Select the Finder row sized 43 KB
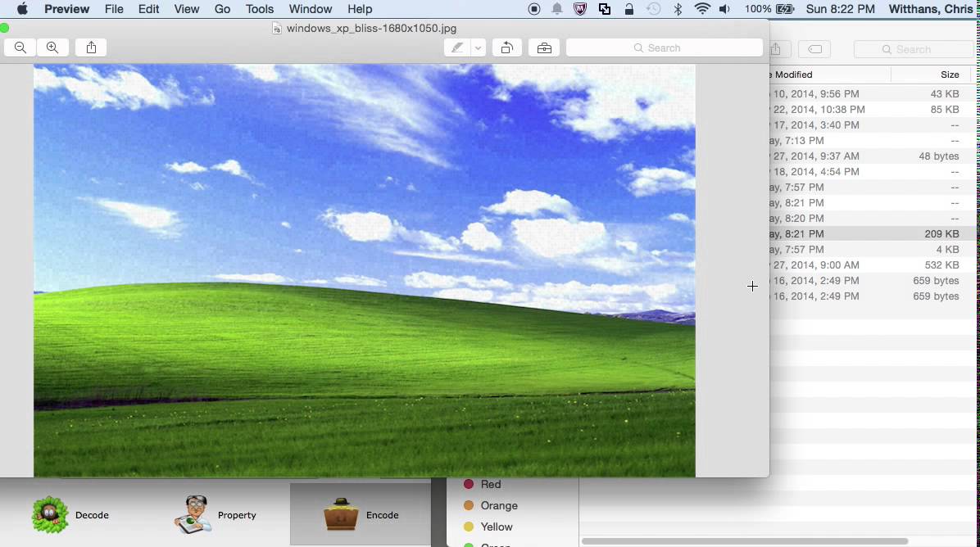The height and width of the screenshot is (547, 980). (873, 93)
